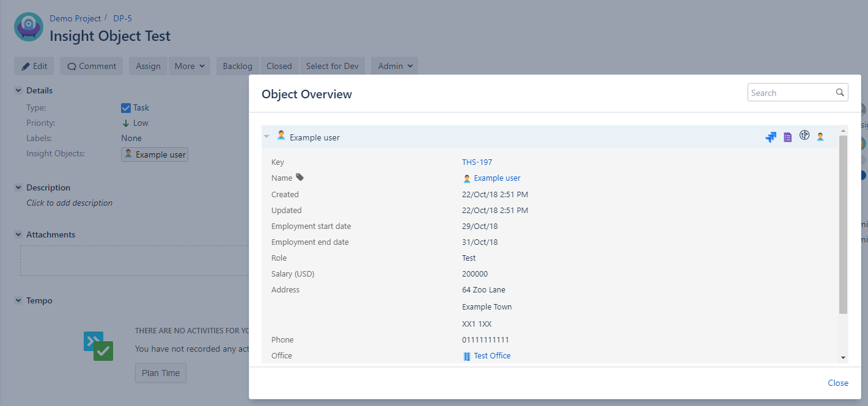Image resolution: width=868 pixels, height=406 pixels.
Task: Click the Backlog workflow button
Action: (237, 66)
